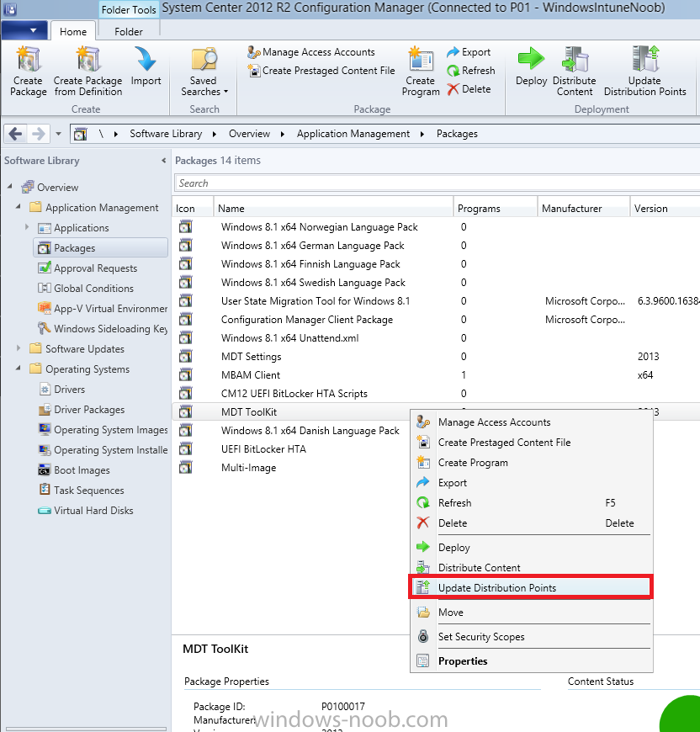Click the Forward navigation arrow
The height and width of the screenshot is (732, 700).
coord(38,134)
